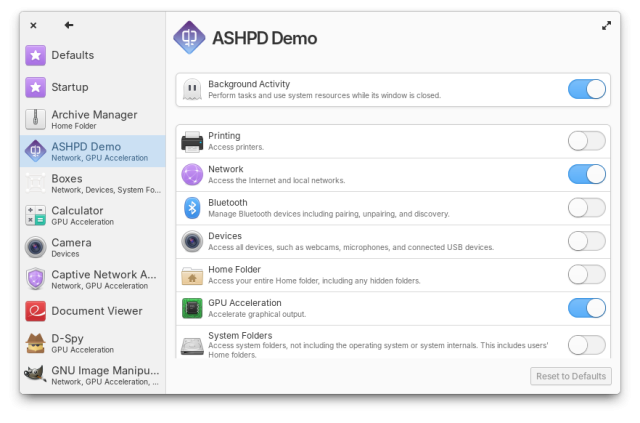Turn on the System Folders switch

click(587, 345)
